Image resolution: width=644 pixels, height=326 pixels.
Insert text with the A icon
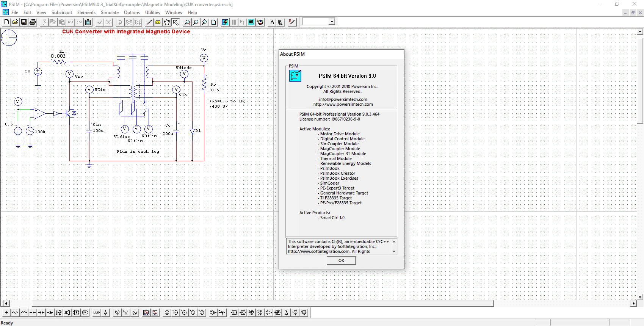(272, 22)
